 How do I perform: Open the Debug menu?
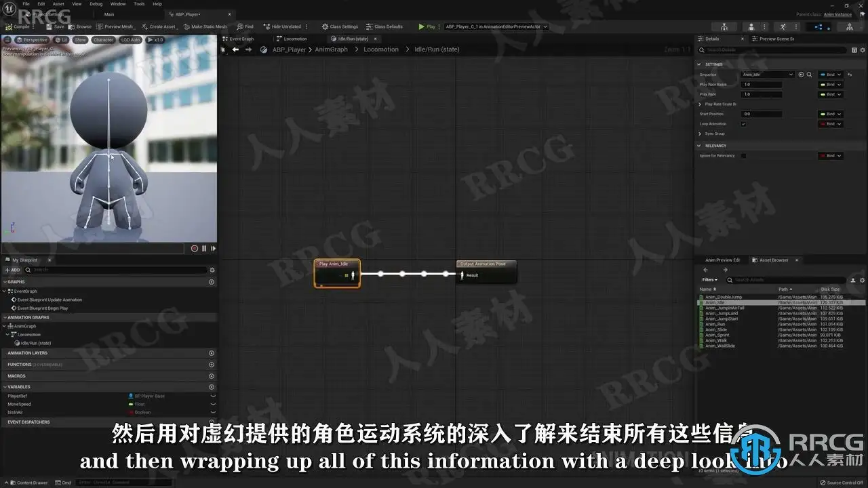[96, 3]
